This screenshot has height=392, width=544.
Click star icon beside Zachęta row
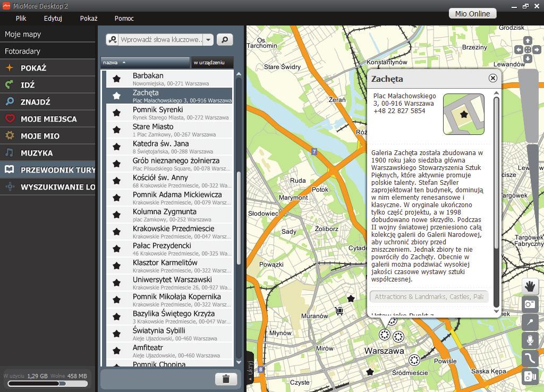pos(117,96)
